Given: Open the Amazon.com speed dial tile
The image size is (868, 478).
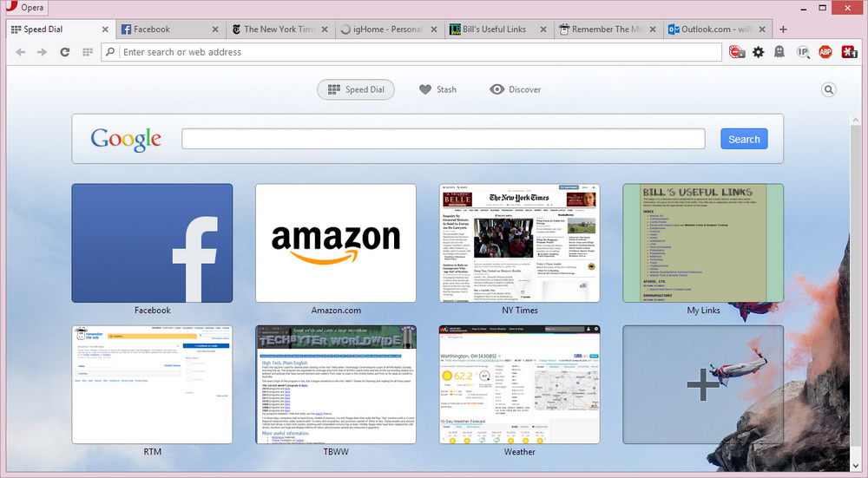Looking at the screenshot, I should (336, 243).
